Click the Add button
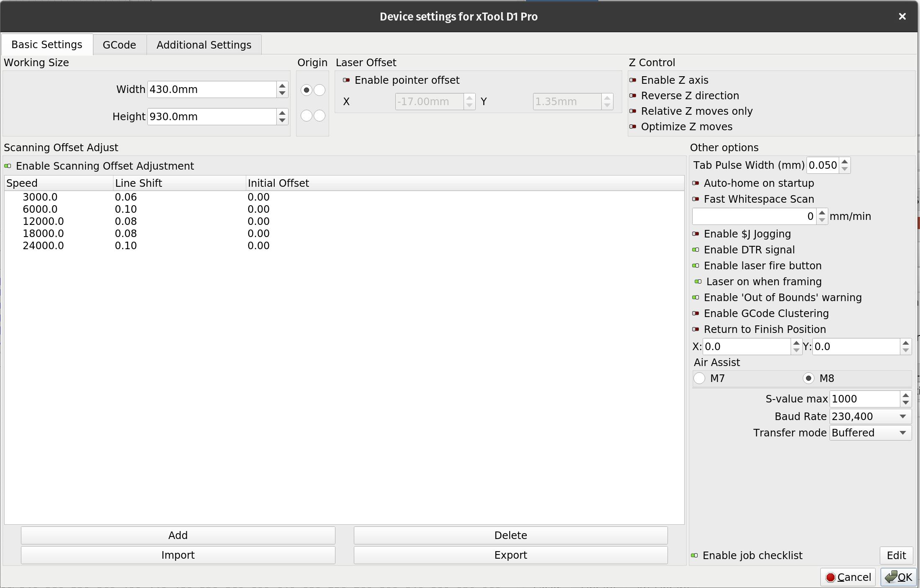 [x=178, y=536]
